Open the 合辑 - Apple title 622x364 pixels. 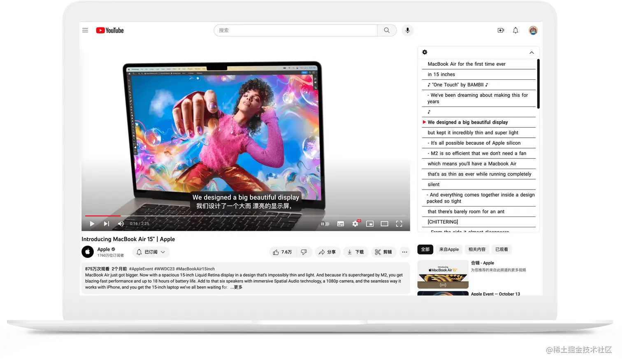tap(483, 263)
